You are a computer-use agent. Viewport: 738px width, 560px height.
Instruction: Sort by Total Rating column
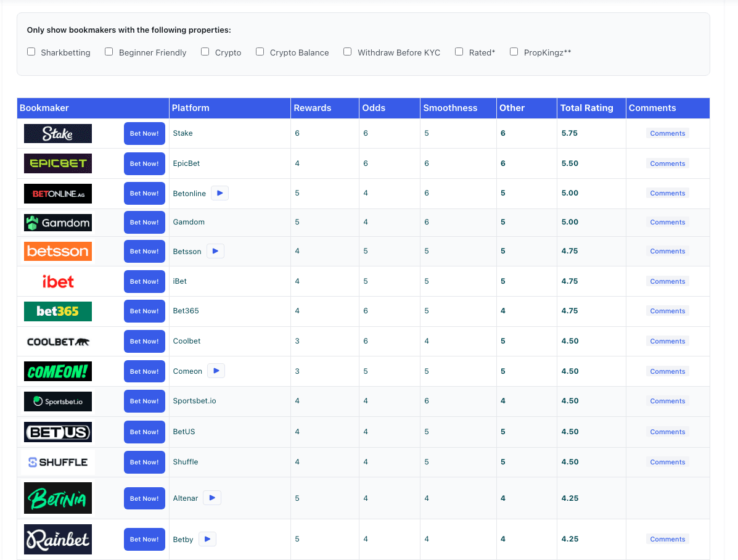(x=592, y=108)
